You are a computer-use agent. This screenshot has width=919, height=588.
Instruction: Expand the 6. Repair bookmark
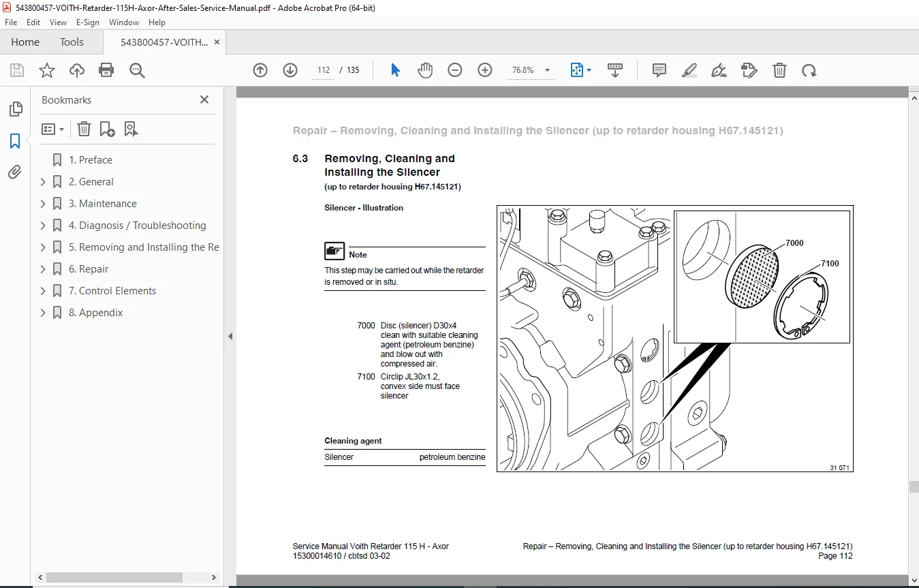point(43,269)
